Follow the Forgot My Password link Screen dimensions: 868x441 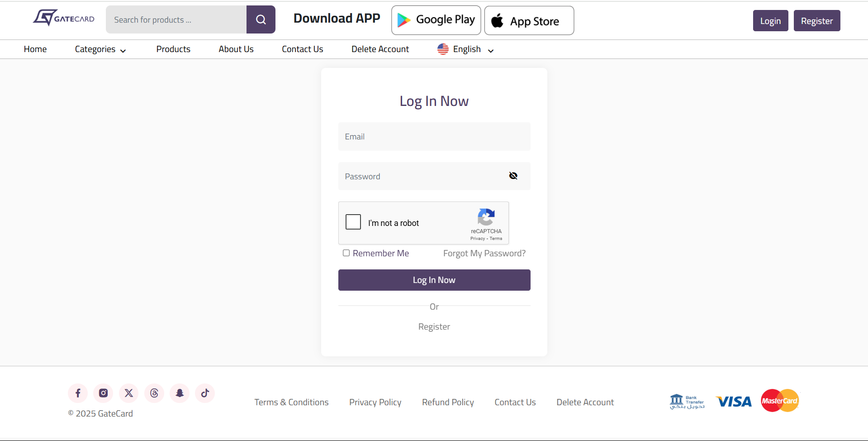coord(484,253)
